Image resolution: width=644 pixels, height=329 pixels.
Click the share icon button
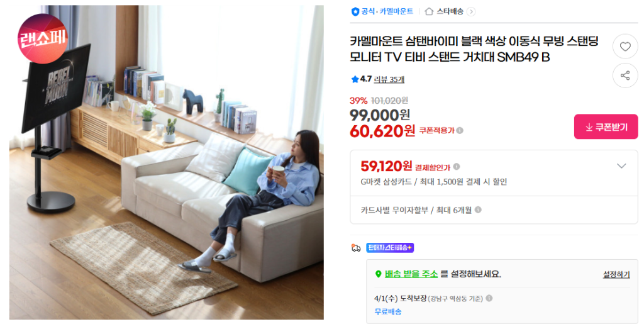click(x=625, y=75)
